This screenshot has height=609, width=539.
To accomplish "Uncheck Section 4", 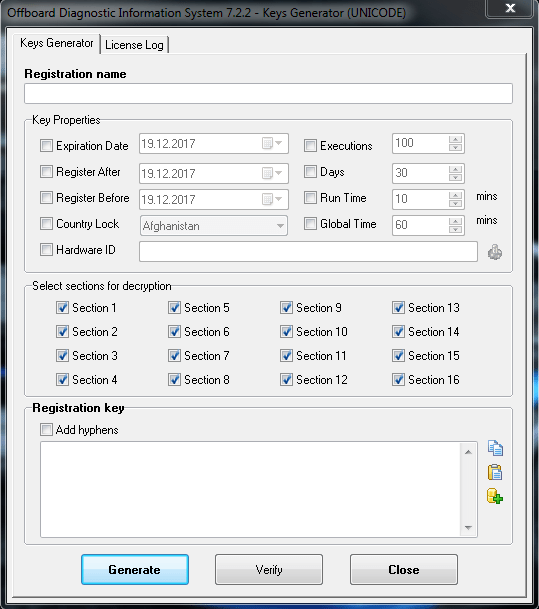I will click(x=63, y=379).
